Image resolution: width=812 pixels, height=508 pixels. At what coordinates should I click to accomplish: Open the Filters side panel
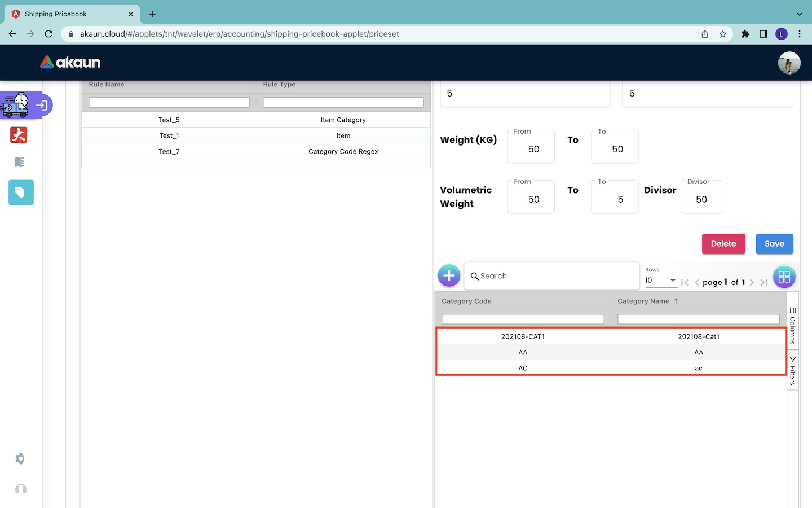792,370
